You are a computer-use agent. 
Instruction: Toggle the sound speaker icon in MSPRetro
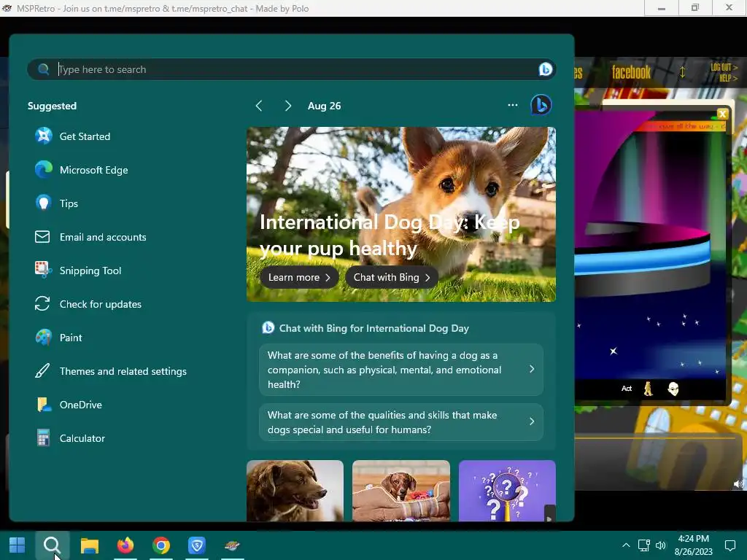[x=738, y=484]
